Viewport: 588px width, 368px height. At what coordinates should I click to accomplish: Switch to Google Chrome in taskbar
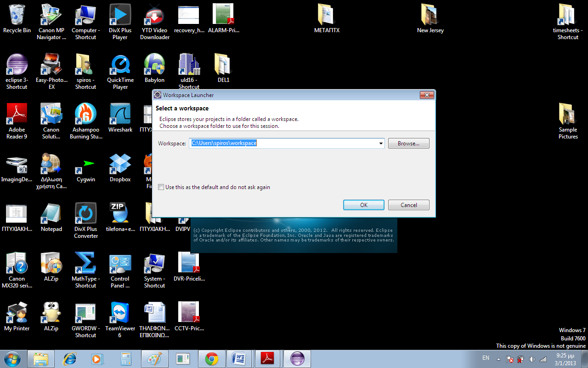tap(211, 359)
